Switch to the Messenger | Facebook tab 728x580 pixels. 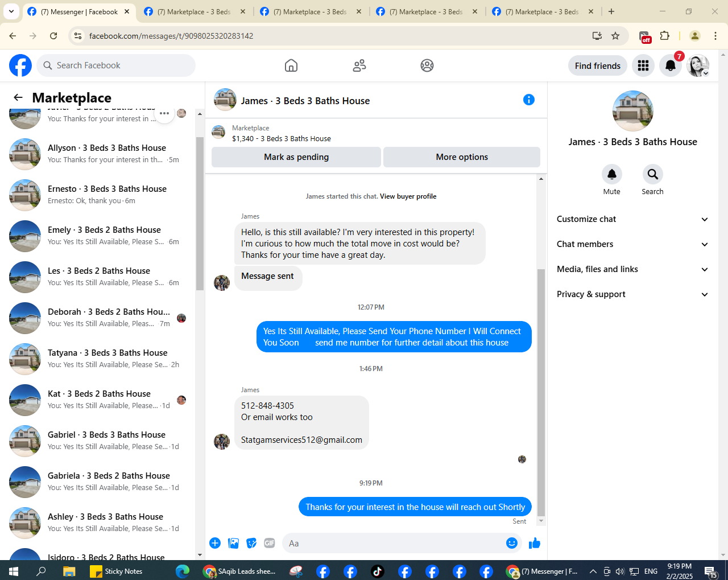(x=79, y=11)
